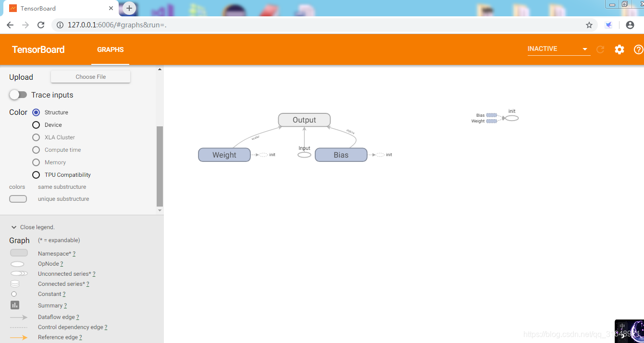Open help for Connected series entry
This screenshot has width=644, height=343.
click(x=87, y=284)
